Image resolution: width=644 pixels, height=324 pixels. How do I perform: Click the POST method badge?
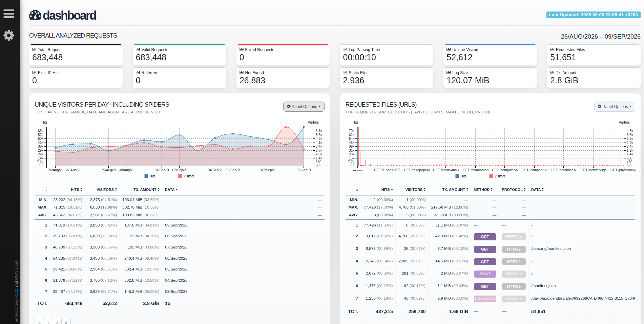point(485,274)
